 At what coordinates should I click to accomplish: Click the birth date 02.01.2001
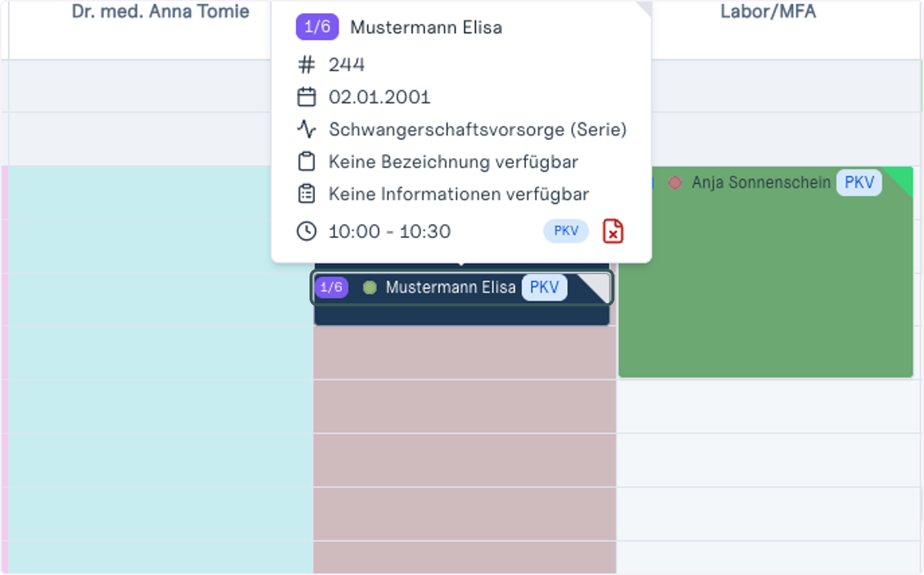(x=380, y=97)
